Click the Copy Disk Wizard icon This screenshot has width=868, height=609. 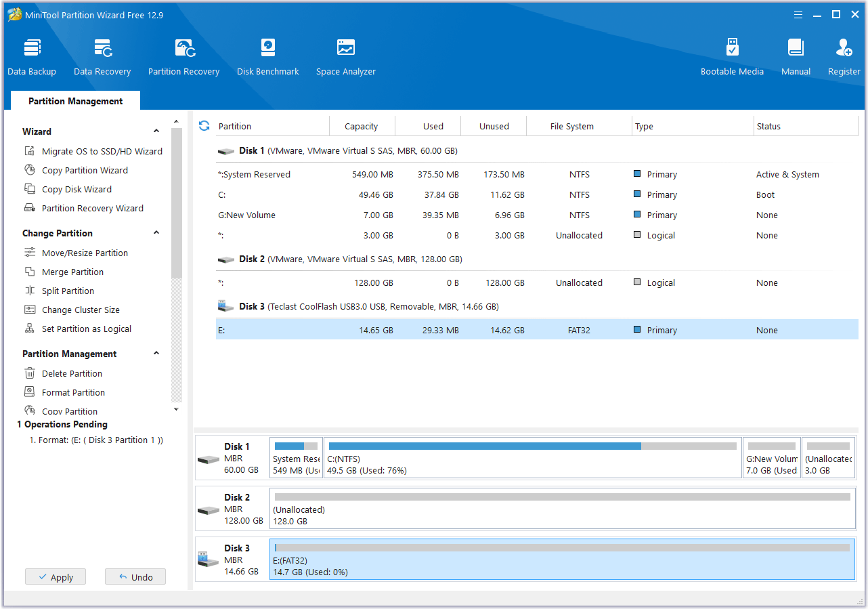(x=30, y=189)
